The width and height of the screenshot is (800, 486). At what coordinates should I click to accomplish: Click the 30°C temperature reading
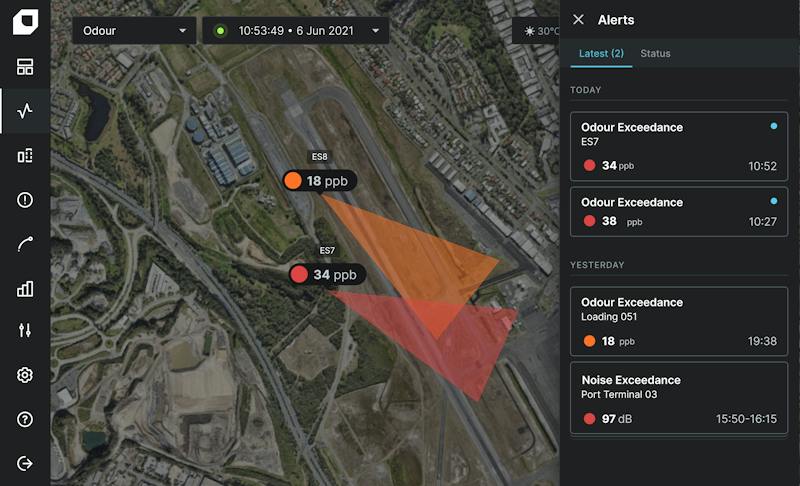pos(547,31)
